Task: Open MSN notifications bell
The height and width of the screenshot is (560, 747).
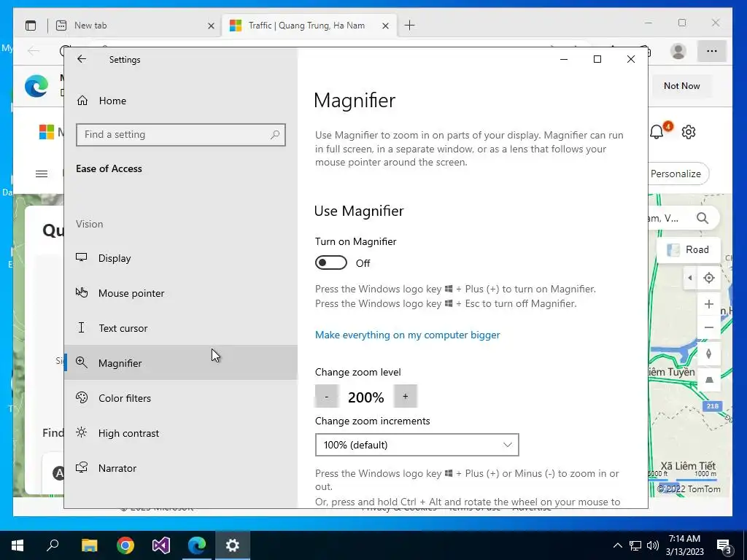Action: [657, 132]
